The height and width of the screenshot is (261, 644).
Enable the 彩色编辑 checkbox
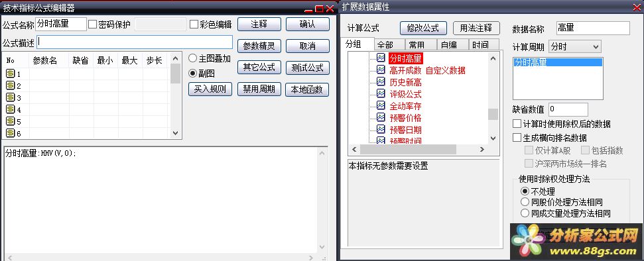(194, 25)
